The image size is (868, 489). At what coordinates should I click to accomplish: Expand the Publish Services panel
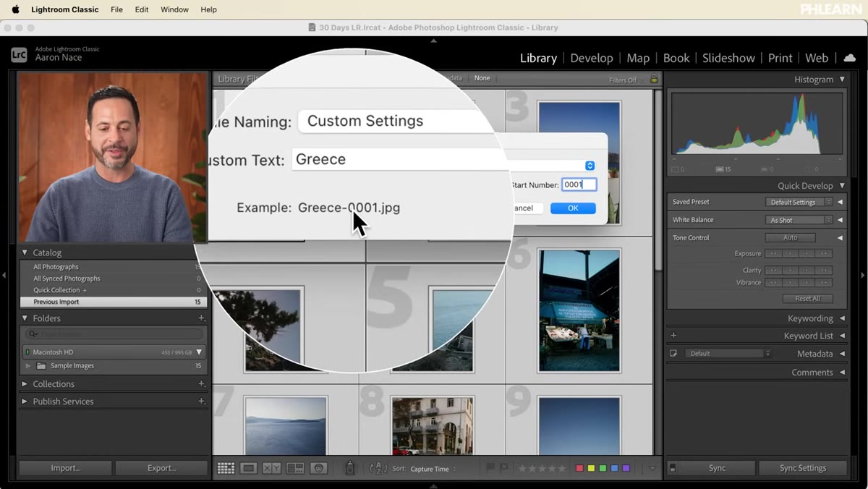coord(25,401)
